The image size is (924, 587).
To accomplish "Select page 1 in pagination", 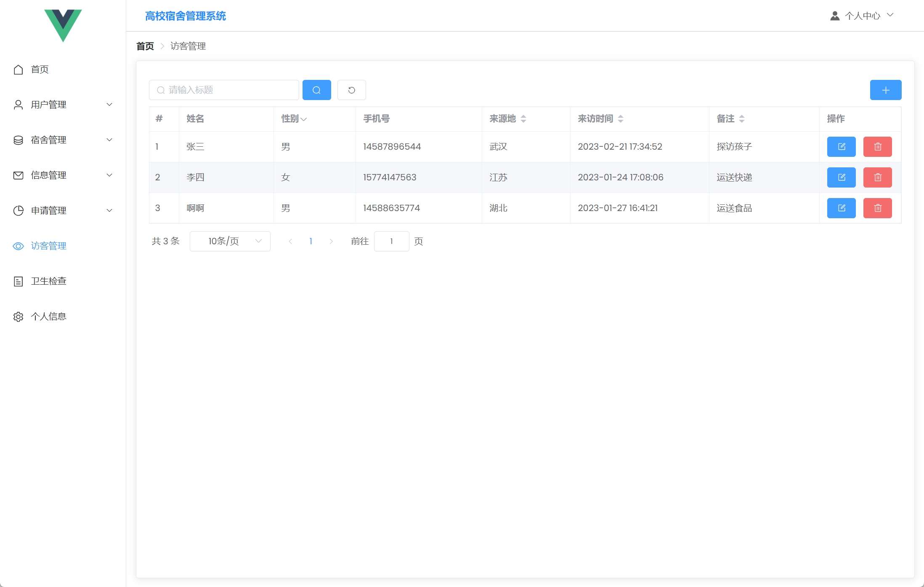I will click(x=311, y=241).
